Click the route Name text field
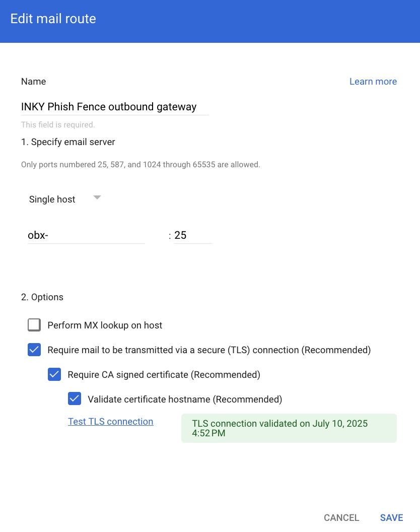The image size is (420, 532). pyautogui.click(x=115, y=107)
